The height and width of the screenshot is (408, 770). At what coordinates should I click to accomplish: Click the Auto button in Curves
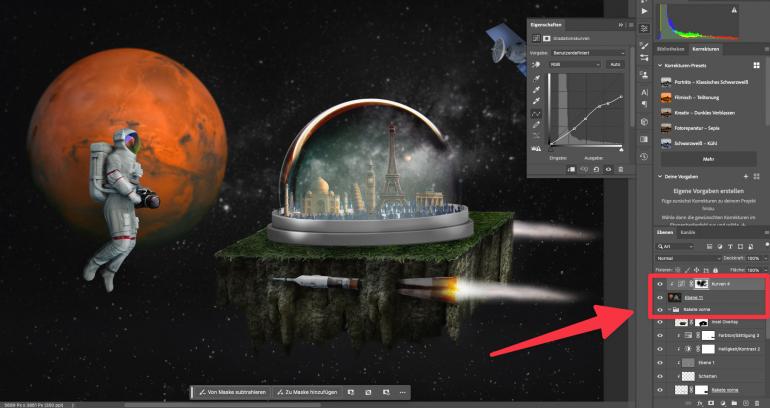tap(615, 64)
